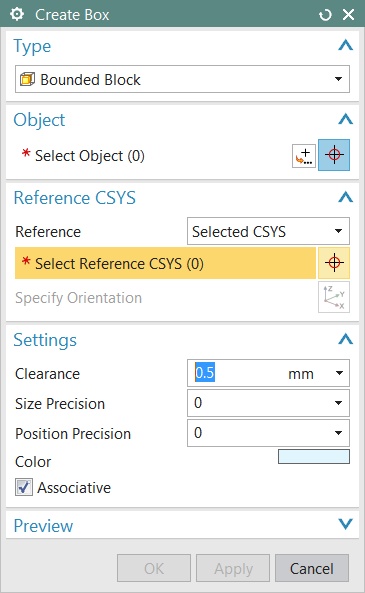Screen dimensions: 365x593
Task: Open the selection rule icon beside Select Object
Action: (304, 156)
